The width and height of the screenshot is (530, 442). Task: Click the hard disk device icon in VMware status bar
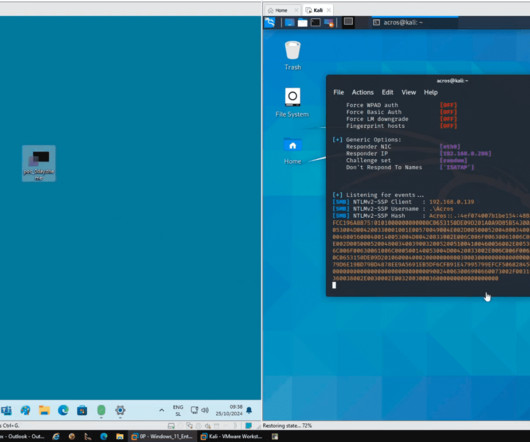tap(171, 426)
